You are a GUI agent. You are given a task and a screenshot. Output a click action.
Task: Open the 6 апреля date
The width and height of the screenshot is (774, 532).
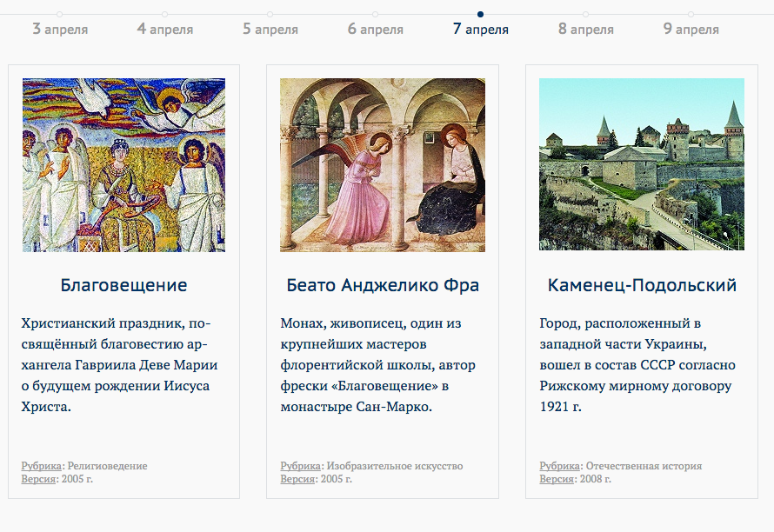(376, 30)
